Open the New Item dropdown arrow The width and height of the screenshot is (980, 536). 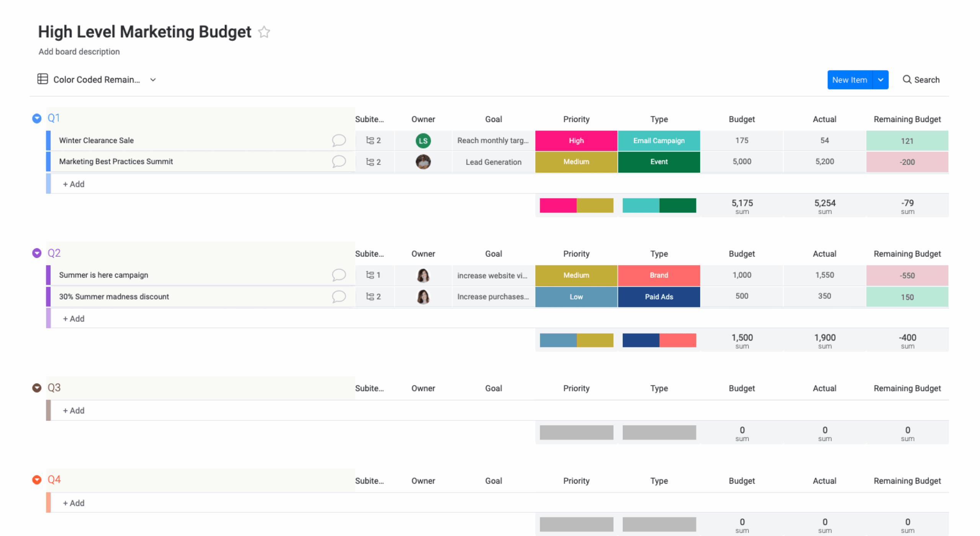881,80
